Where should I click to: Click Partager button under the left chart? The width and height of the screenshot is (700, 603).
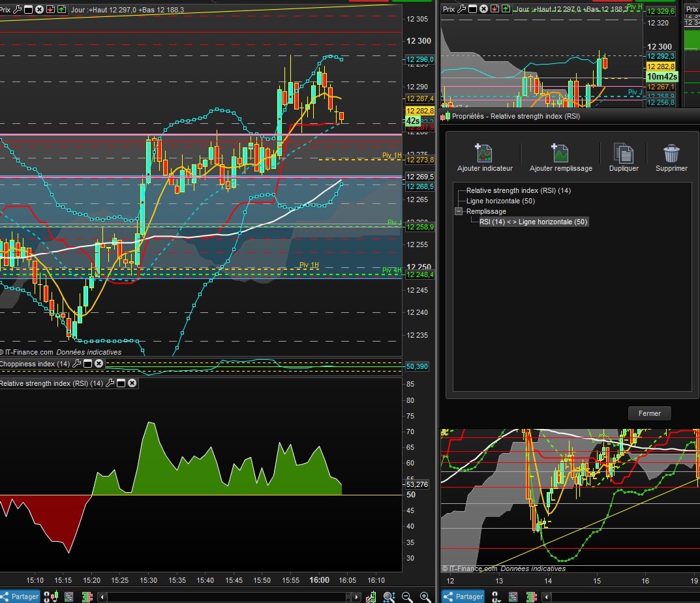coord(20,596)
